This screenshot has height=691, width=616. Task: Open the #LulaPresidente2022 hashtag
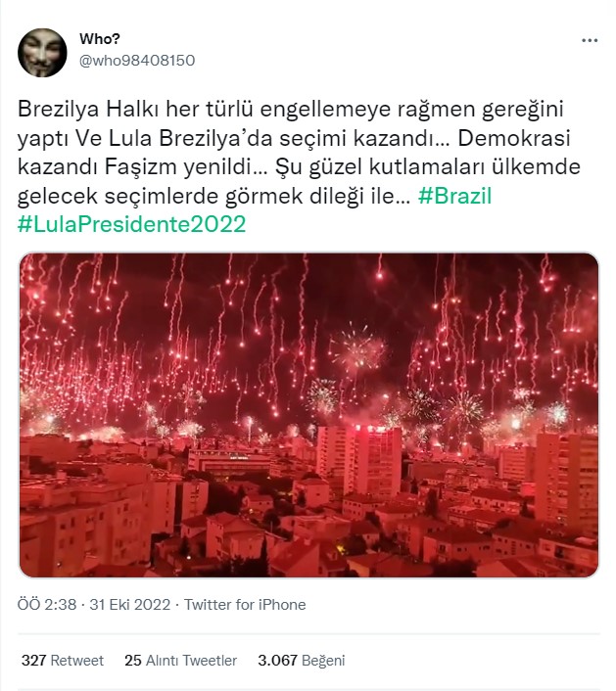tap(131, 224)
